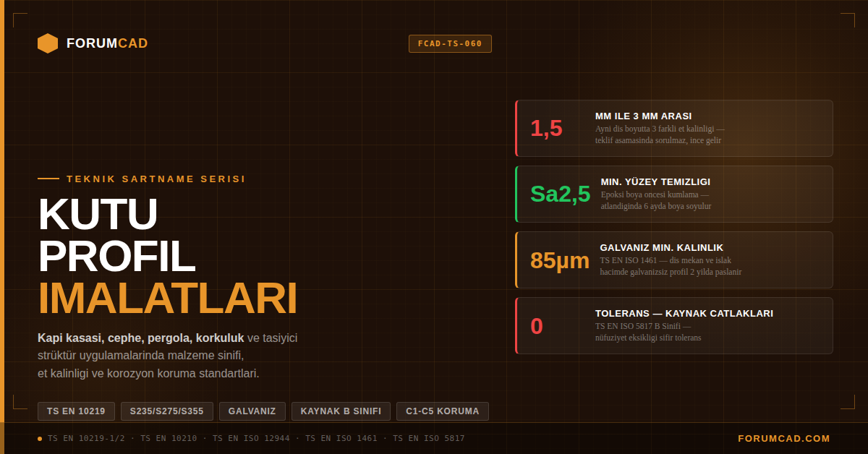Click the red '1,5' value

click(x=546, y=128)
